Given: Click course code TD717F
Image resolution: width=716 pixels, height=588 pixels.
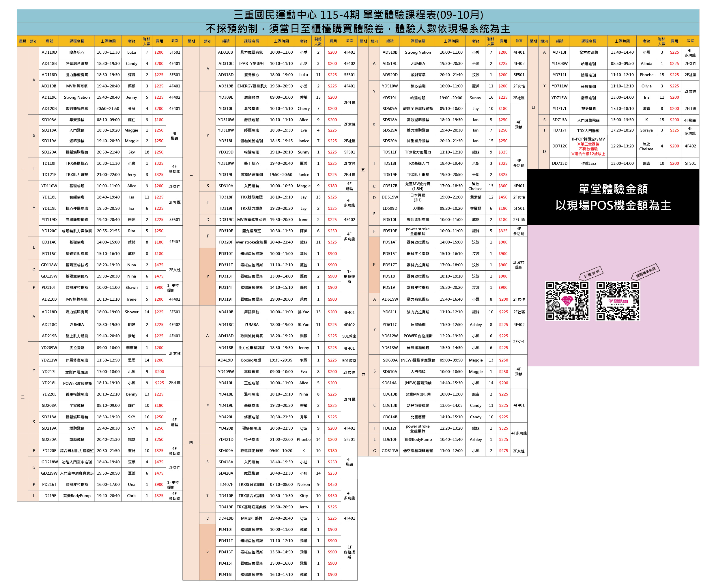Looking at the screenshot, I should [560, 130].
